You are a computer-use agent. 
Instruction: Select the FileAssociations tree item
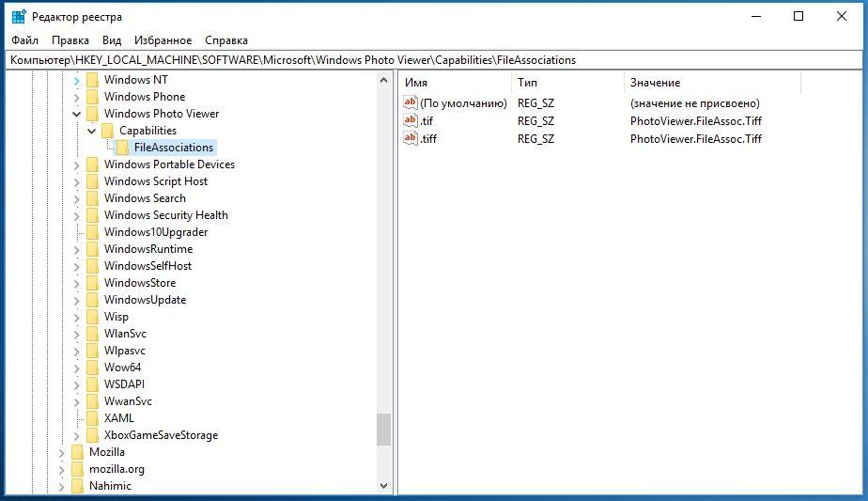click(174, 148)
